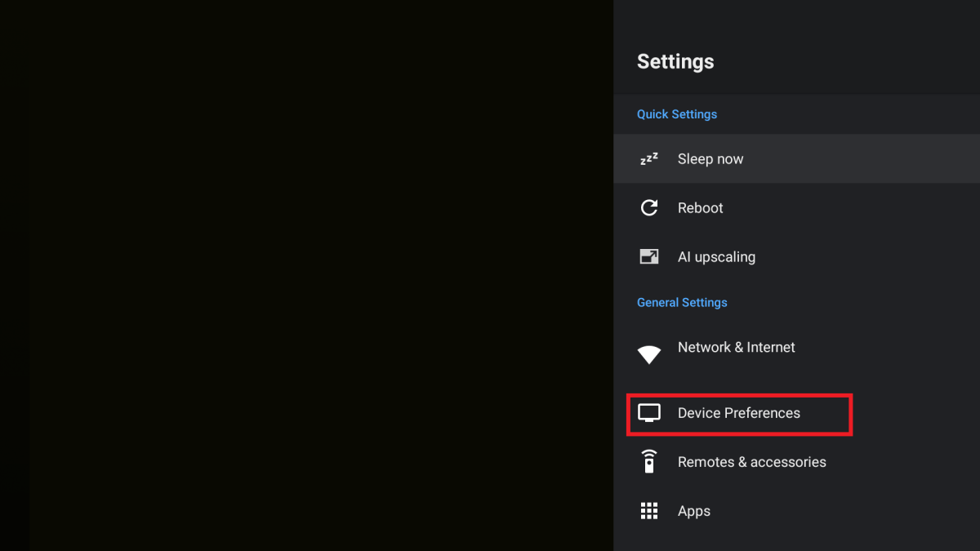Click the Apps grid icon

coord(649,511)
